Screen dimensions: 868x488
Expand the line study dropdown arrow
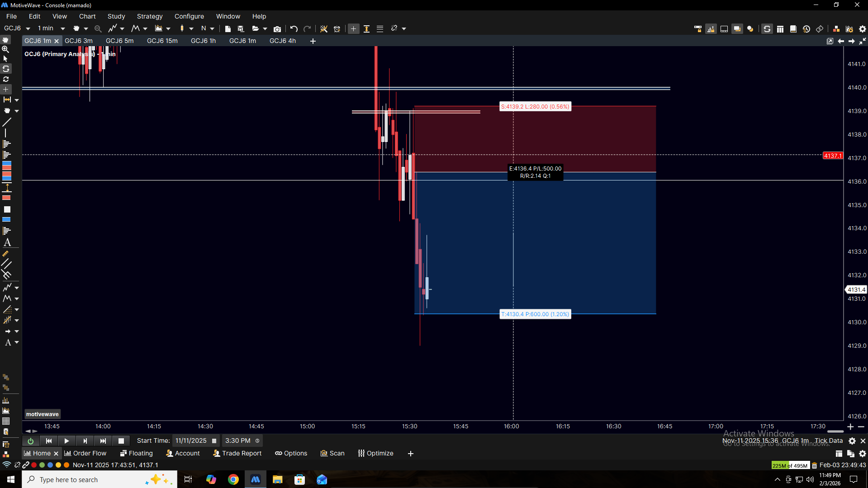click(122, 28)
